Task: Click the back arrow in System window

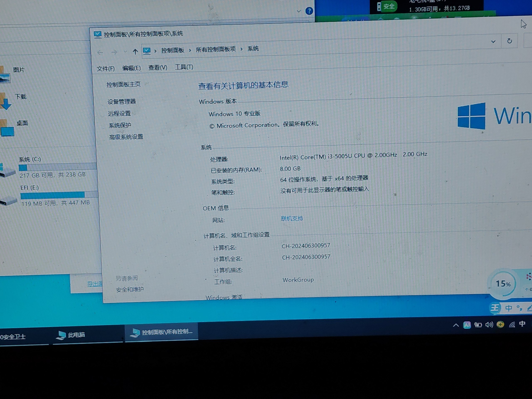Action: point(100,52)
